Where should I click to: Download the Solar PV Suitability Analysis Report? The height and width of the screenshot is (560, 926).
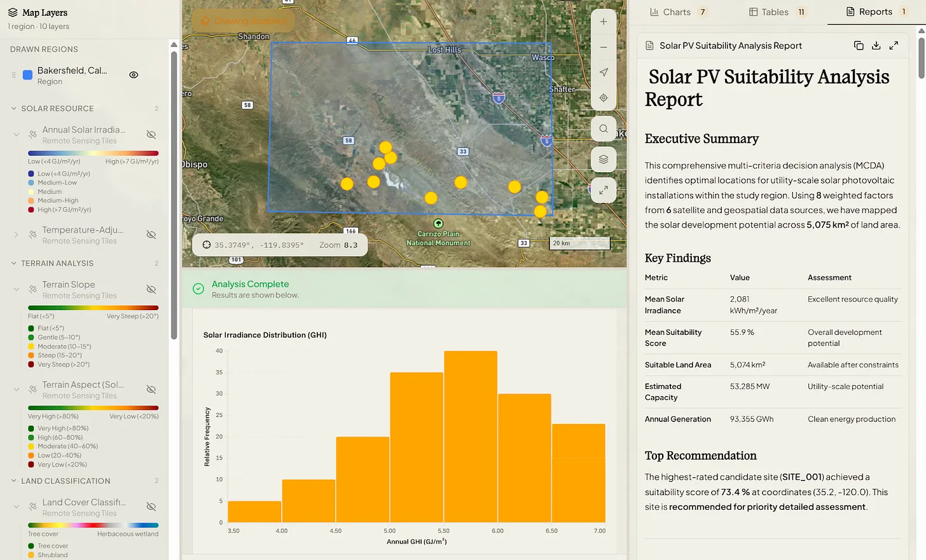tap(876, 45)
